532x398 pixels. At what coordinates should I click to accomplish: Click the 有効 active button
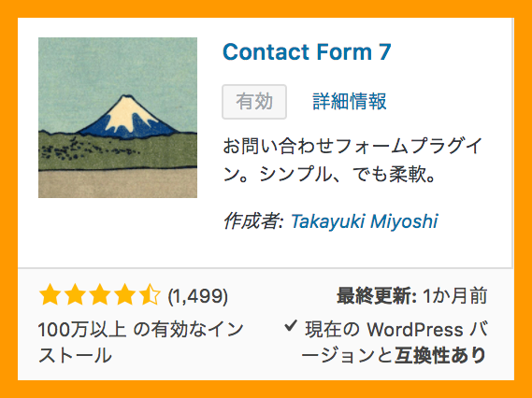point(254,102)
